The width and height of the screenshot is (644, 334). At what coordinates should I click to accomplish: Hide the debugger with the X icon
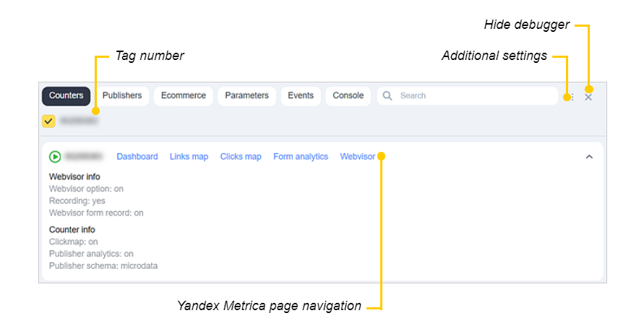coord(588,97)
